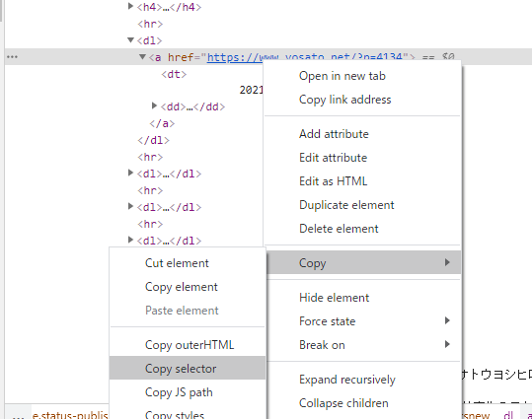Screen dimensions: 532x419
Task: Click the e.status-publis breadcrumb item
Action: (70, 415)
